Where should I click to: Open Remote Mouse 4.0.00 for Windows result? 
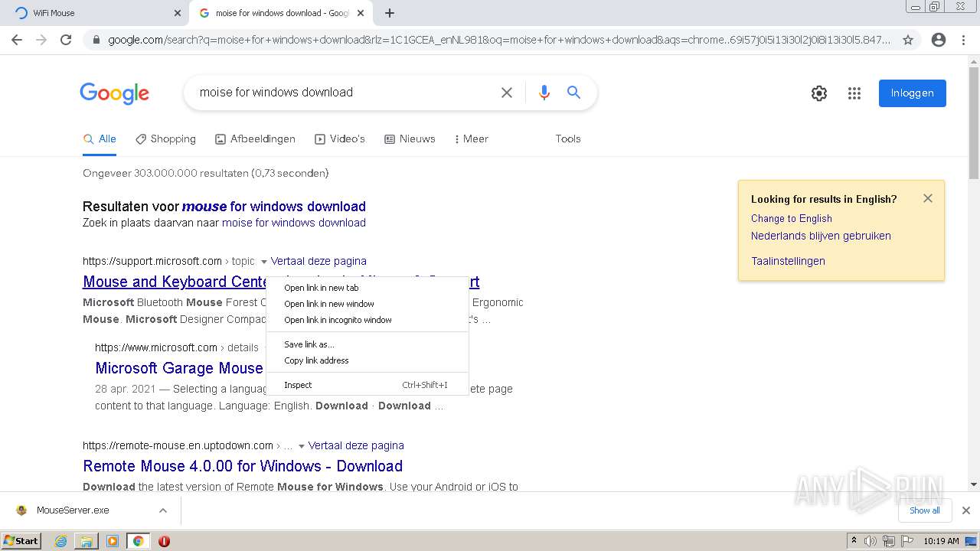click(x=243, y=466)
